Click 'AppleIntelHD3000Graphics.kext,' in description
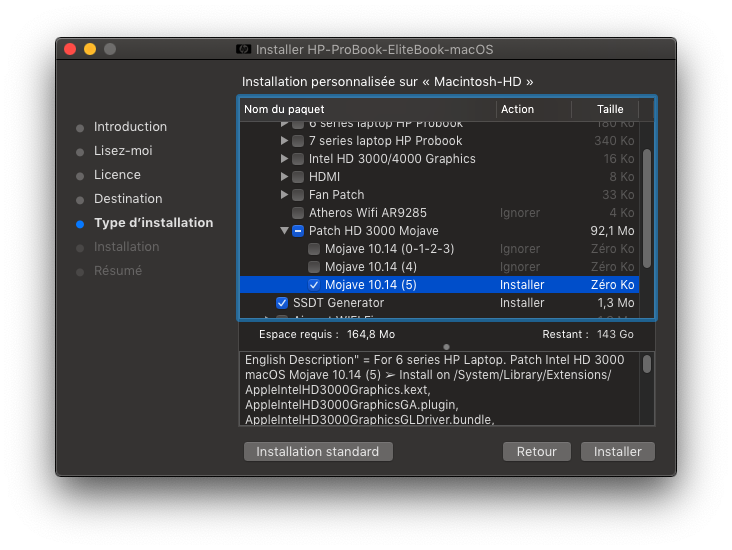The height and width of the screenshot is (550, 732). [x=338, y=390]
